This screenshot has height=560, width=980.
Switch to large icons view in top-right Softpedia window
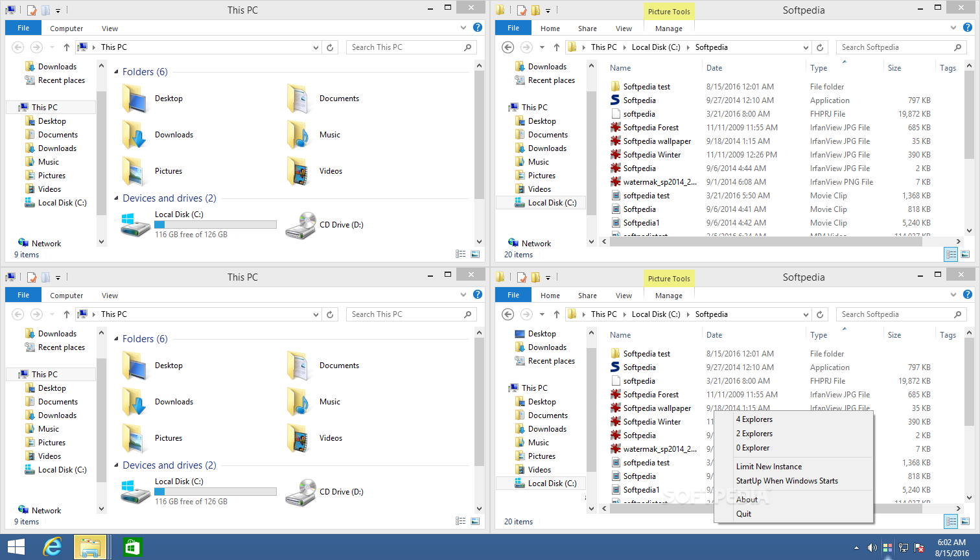(x=965, y=255)
